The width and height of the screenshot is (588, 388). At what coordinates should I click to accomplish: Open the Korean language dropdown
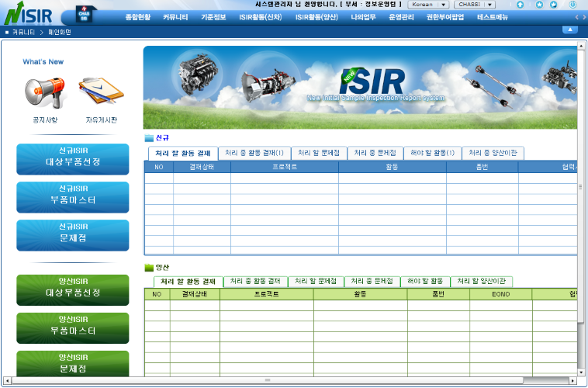[x=428, y=5]
